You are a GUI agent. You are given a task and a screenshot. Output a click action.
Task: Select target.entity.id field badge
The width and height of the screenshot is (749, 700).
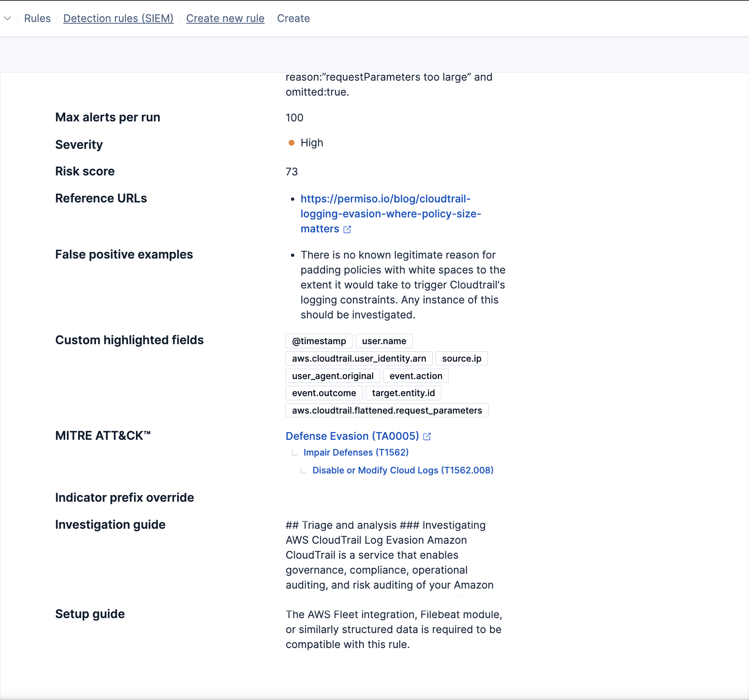[x=403, y=393]
